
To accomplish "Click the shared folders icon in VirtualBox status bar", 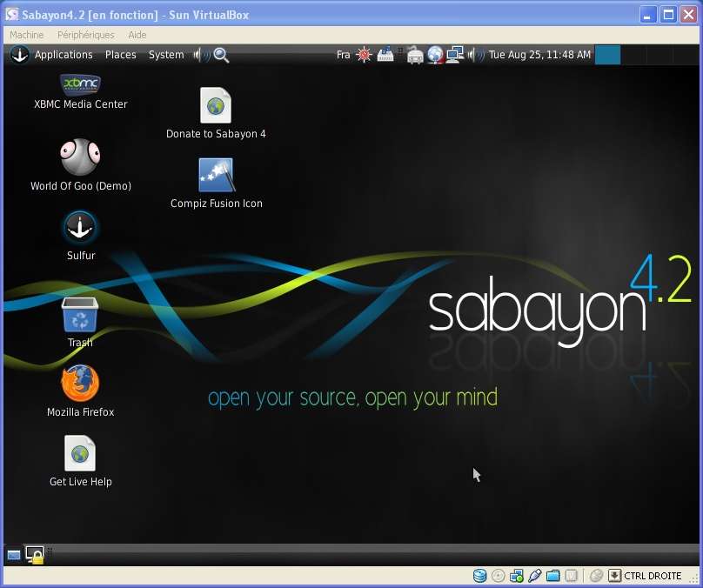I will click(x=553, y=576).
